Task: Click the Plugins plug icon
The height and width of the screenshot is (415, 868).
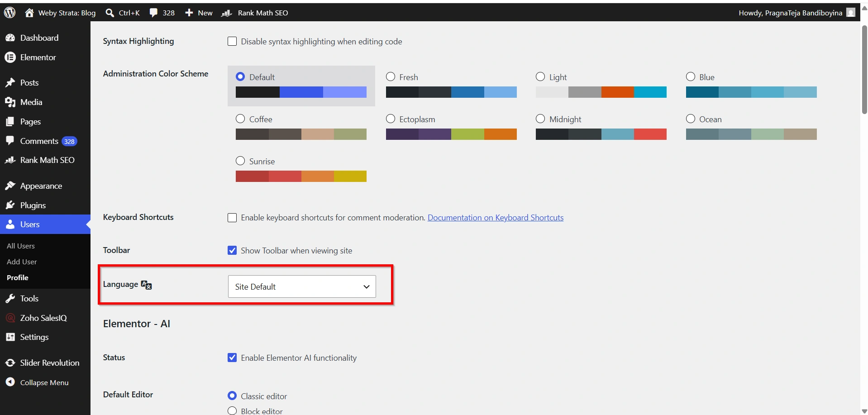Action: (10, 205)
